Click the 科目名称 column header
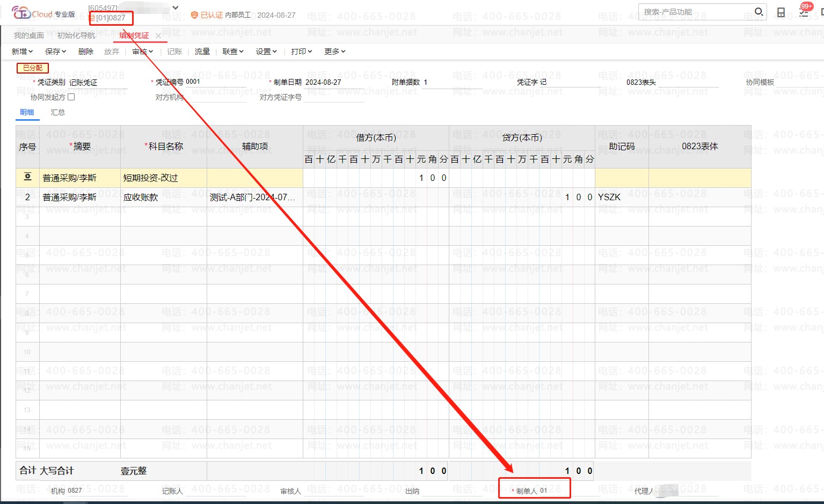The height and width of the screenshot is (504, 824). [x=164, y=146]
